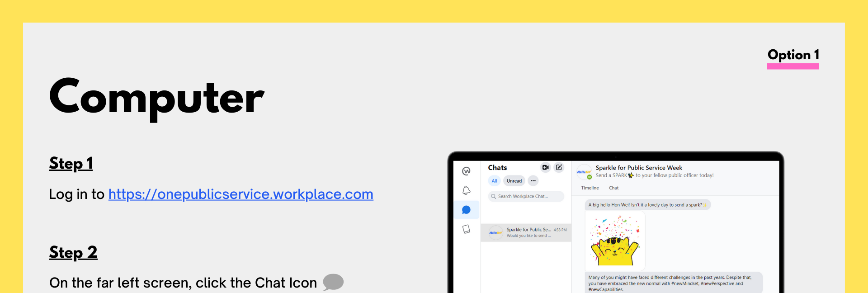Image resolution: width=868 pixels, height=293 pixels.
Task: Open notifications via the bell icon
Action: tap(466, 190)
